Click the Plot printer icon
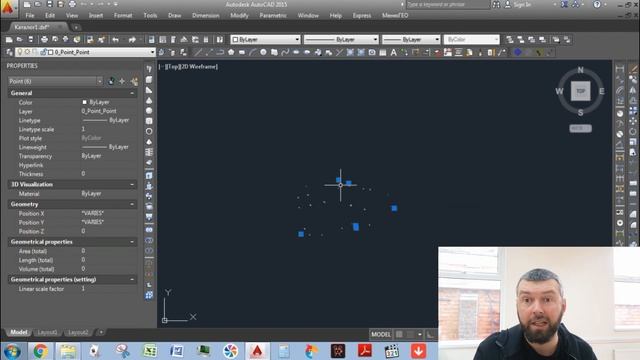This screenshot has width=640, height=360. [44, 40]
